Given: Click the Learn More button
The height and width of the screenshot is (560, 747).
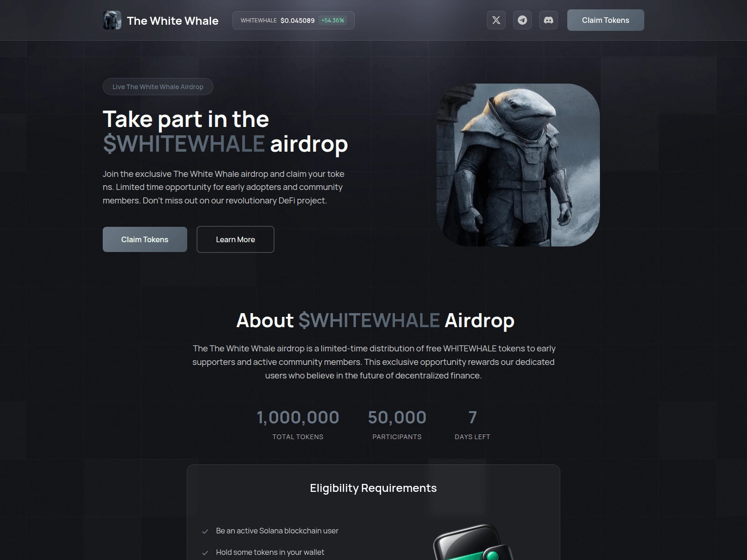Looking at the screenshot, I should pyautogui.click(x=235, y=239).
